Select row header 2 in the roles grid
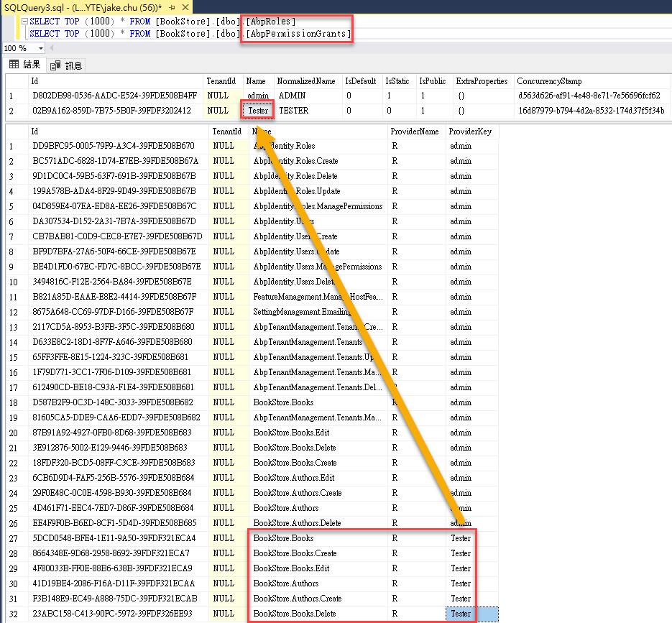 click(11, 111)
